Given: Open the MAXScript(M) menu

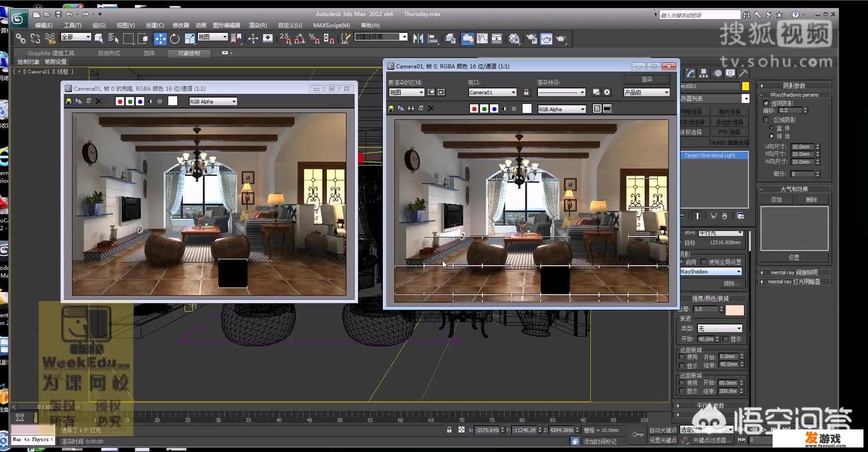Looking at the screenshot, I should pyautogui.click(x=331, y=25).
